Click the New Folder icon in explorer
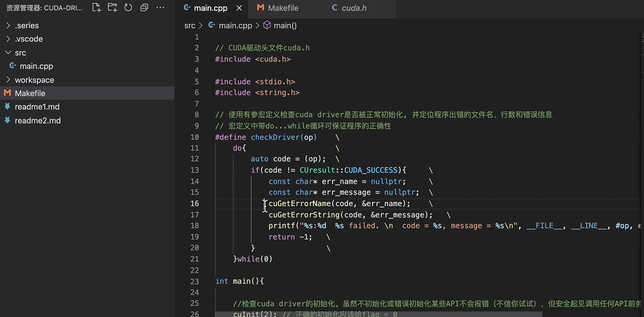644x317 pixels. tap(112, 8)
